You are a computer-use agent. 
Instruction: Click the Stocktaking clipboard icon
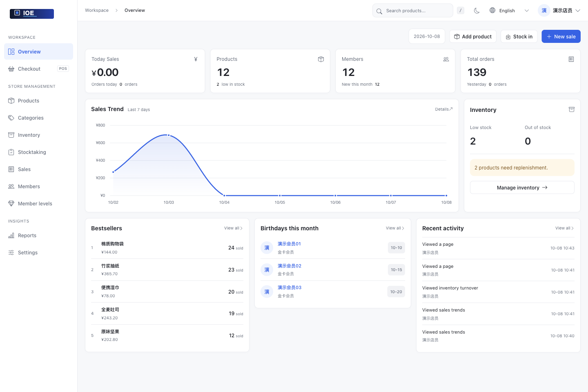click(11, 152)
